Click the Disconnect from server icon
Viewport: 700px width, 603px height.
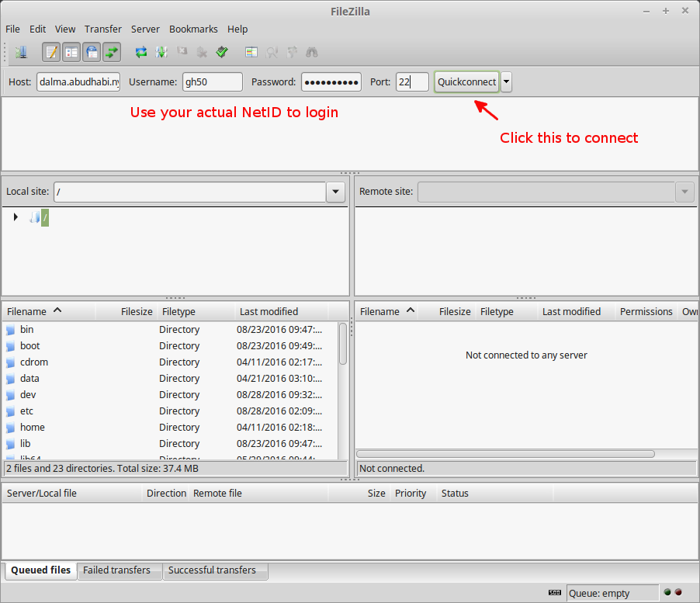(x=202, y=53)
